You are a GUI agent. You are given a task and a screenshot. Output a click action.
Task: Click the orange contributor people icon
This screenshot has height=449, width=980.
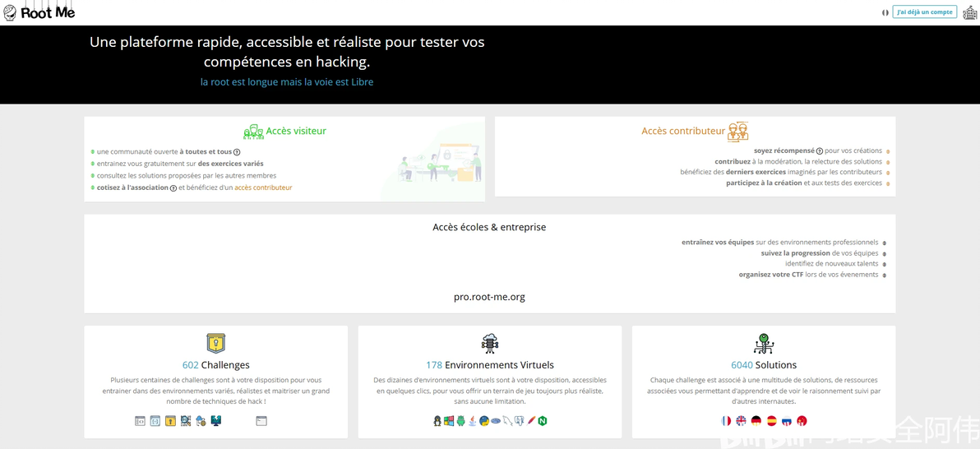pos(737,131)
